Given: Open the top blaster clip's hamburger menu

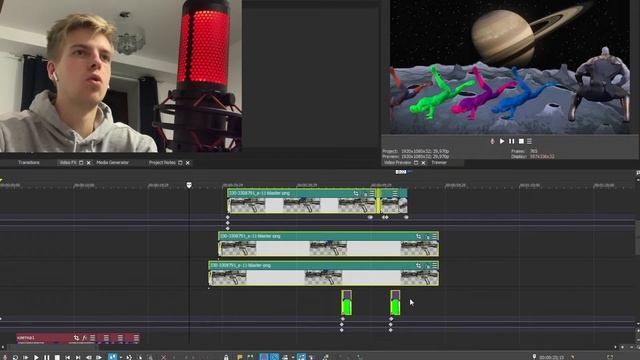Looking at the screenshot, I should click(372, 193).
